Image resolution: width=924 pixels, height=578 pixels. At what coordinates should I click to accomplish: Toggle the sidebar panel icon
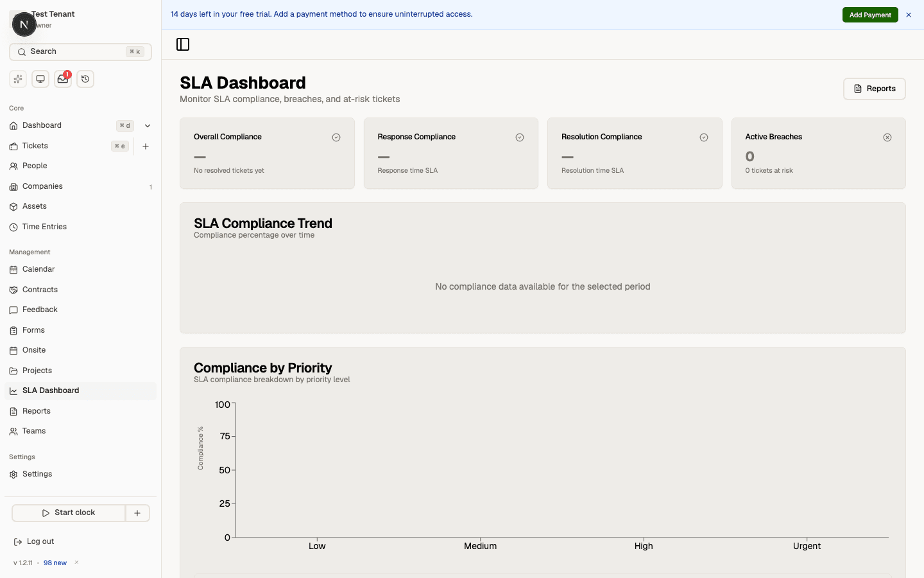click(x=183, y=44)
